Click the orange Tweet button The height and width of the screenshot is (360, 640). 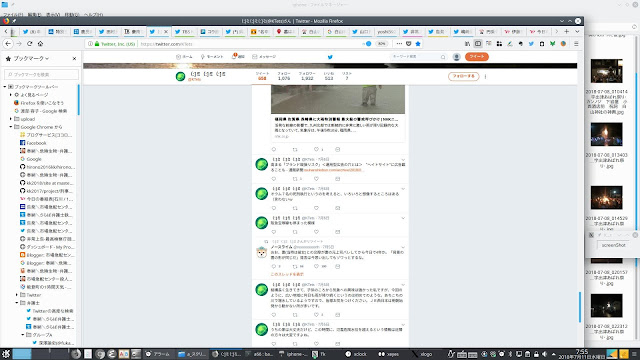pos(476,57)
